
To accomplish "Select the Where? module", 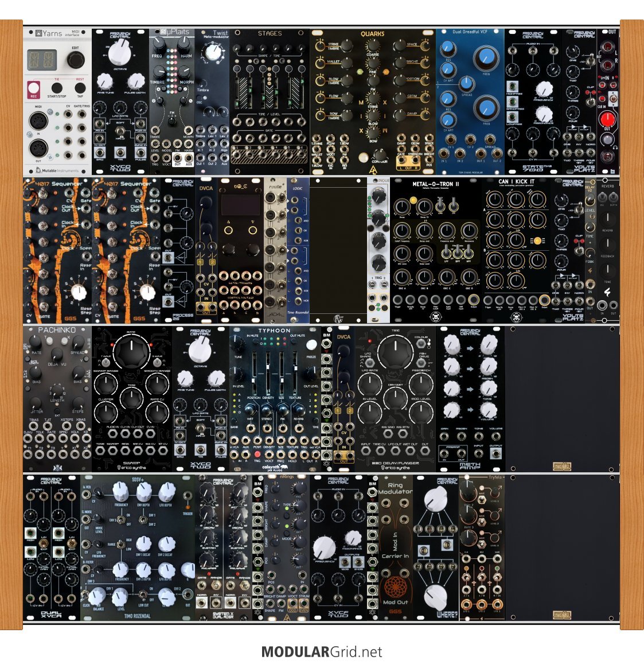I will pyautogui.click(x=435, y=547).
